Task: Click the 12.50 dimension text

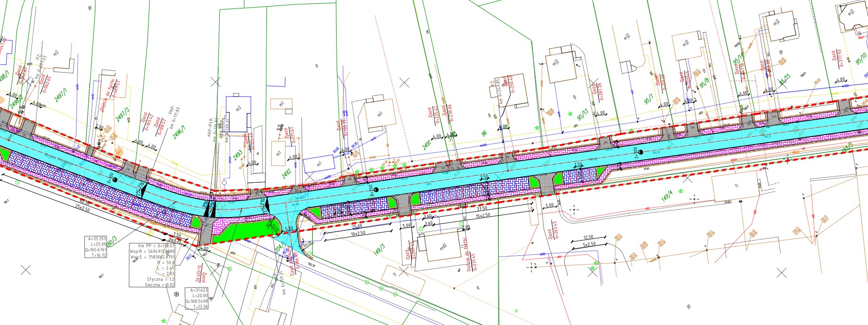Action: coord(588,237)
